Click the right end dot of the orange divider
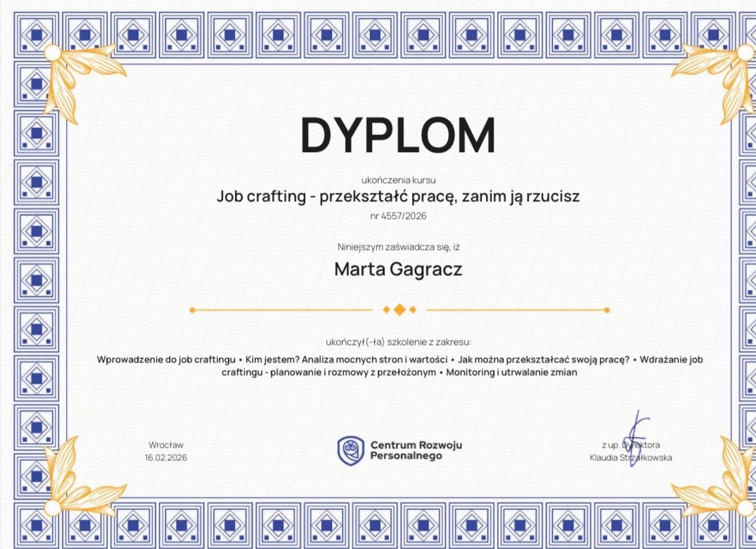The image size is (756, 549). click(x=607, y=310)
